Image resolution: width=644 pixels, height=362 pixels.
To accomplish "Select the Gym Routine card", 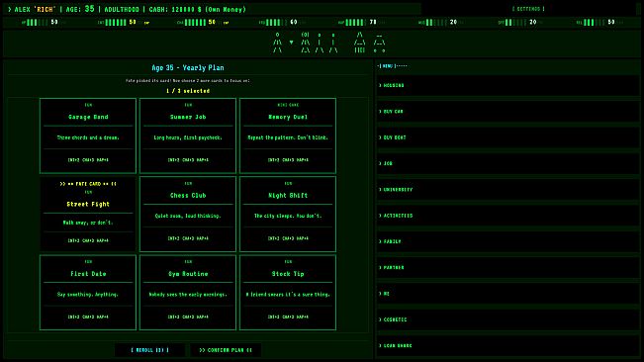I will point(188,292).
